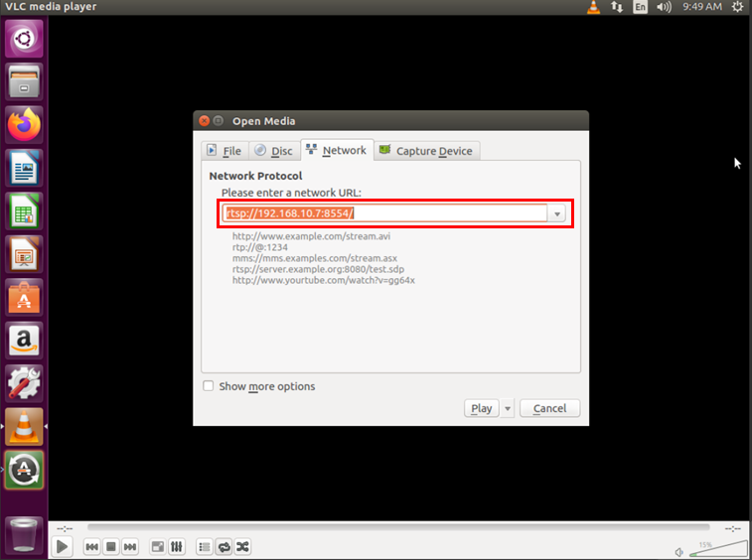Screen dimensions: 752x560
Task: Click example text http://www.example.com/stream.avi
Action: pyautogui.click(x=311, y=236)
